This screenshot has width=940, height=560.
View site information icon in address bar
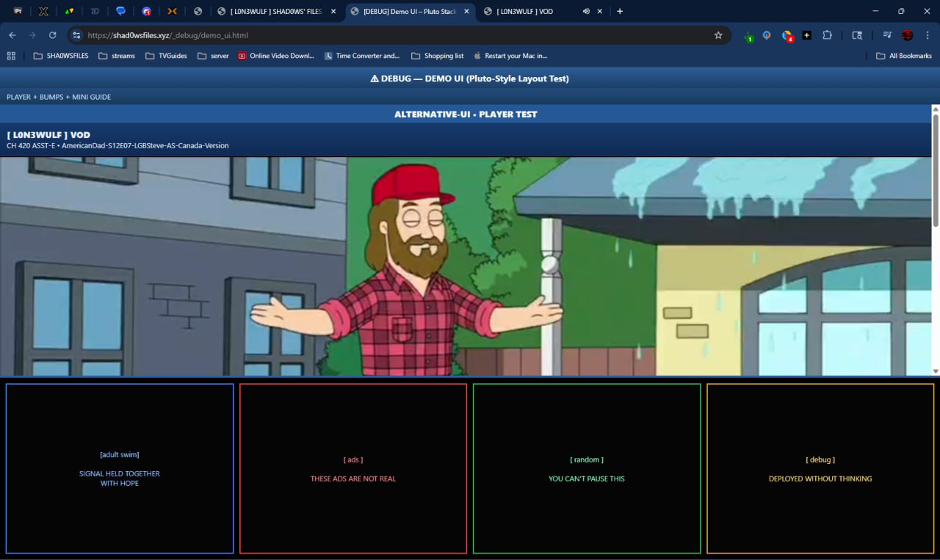click(76, 35)
